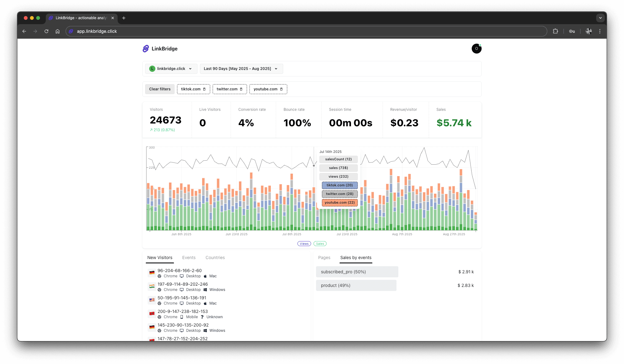Open the linkbridge.click site dropdown

click(x=171, y=69)
